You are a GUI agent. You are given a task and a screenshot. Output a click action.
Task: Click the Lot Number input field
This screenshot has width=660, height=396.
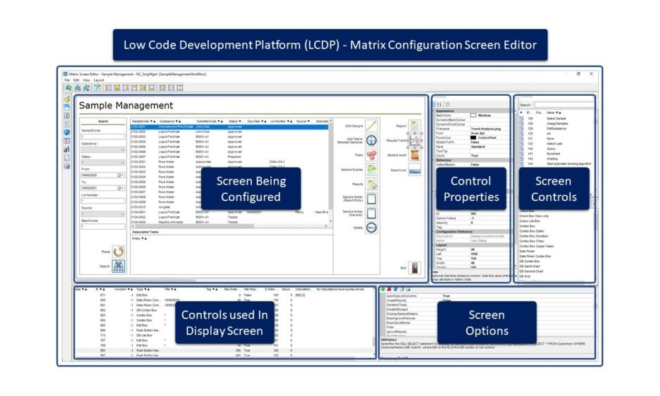coord(103,201)
